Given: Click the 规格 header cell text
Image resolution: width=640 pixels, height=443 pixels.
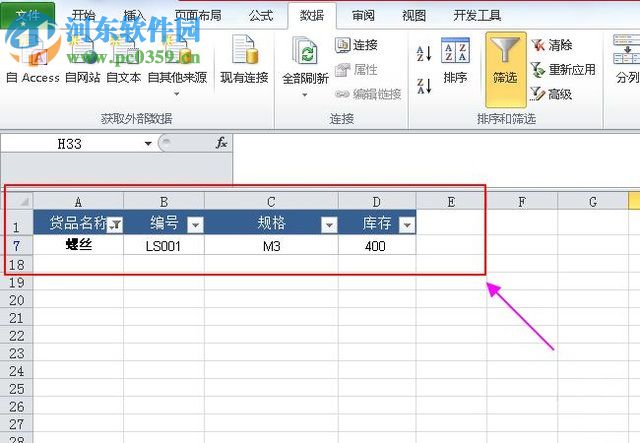Looking at the screenshot, I should [271, 223].
